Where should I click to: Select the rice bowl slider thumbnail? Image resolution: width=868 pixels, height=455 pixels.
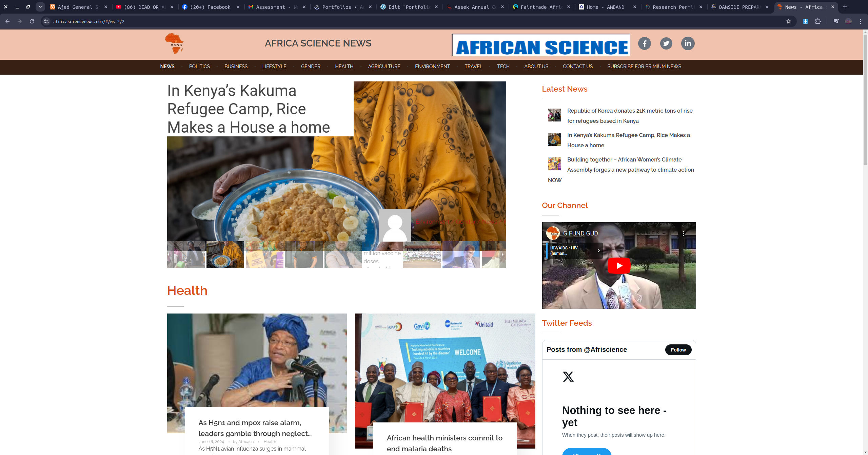coord(225,254)
